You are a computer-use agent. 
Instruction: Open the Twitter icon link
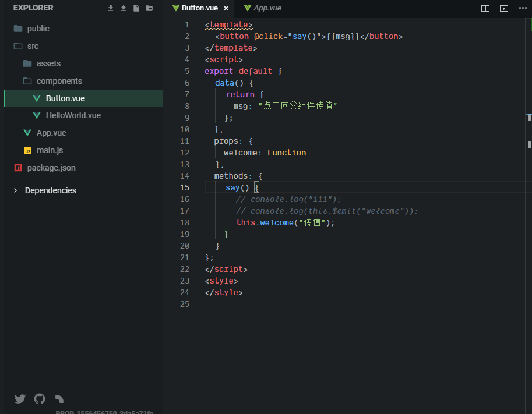point(20,399)
